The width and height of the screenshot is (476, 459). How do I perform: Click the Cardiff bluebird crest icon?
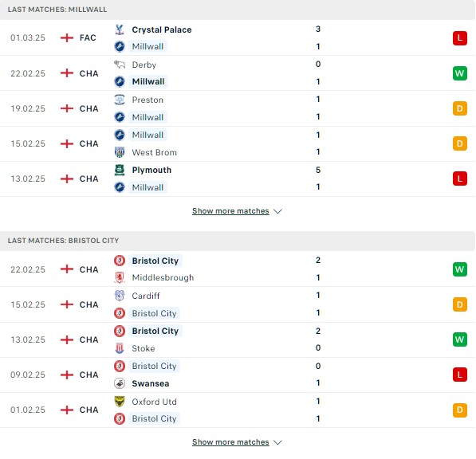coord(120,296)
